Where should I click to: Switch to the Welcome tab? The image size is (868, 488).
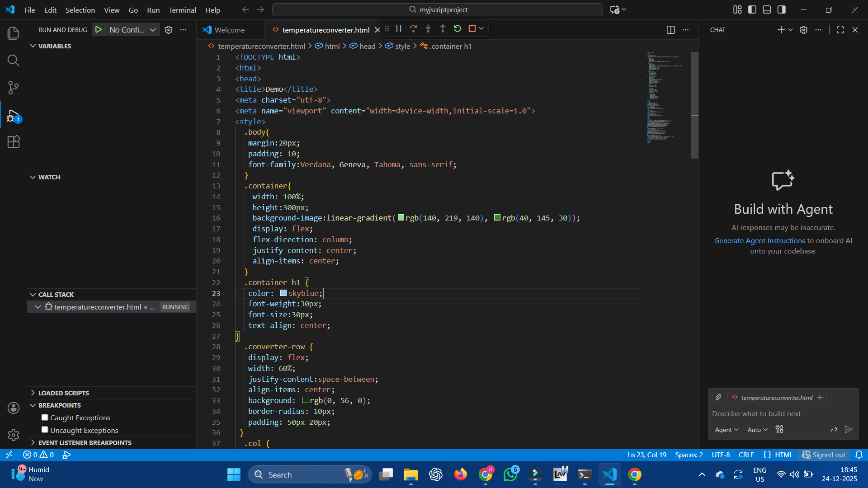(229, 30)
